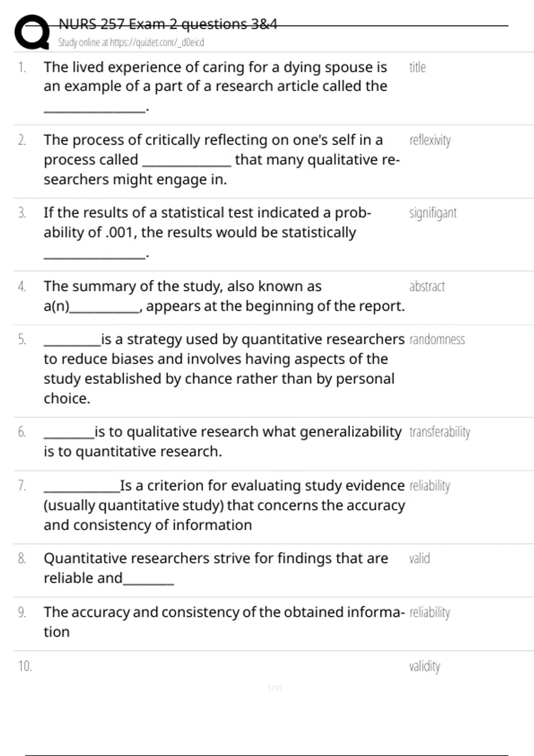Click question 4 about summary of the study

[224, 296]
